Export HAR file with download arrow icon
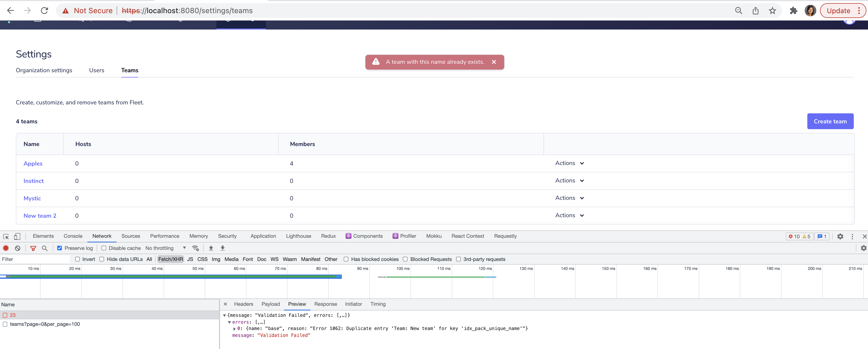The image size is (868, 349). 222,248
